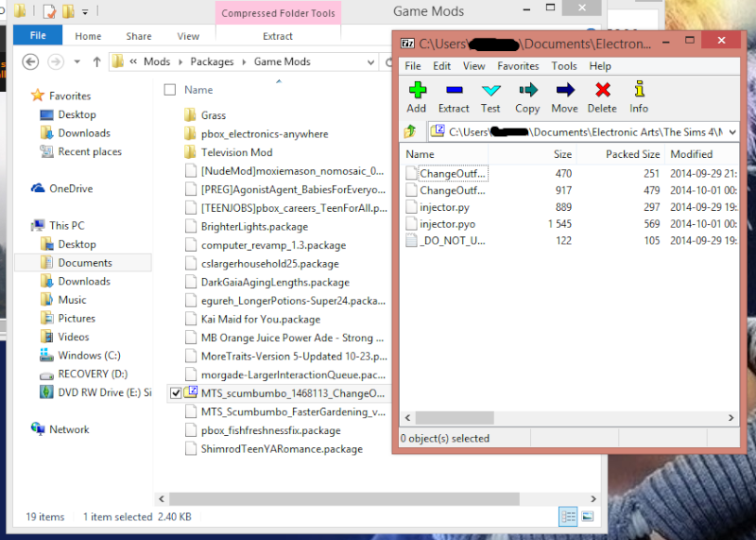This screenshot has height=540, width=756.
Task: Switch to the large icons view
Action: pos(587,517)
